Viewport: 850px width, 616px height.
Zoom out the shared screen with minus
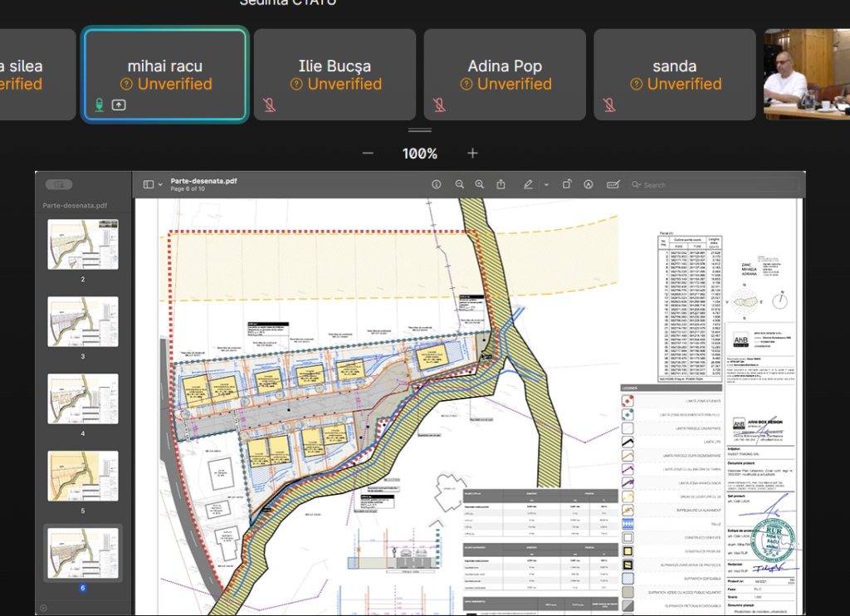tap(368, 154)
